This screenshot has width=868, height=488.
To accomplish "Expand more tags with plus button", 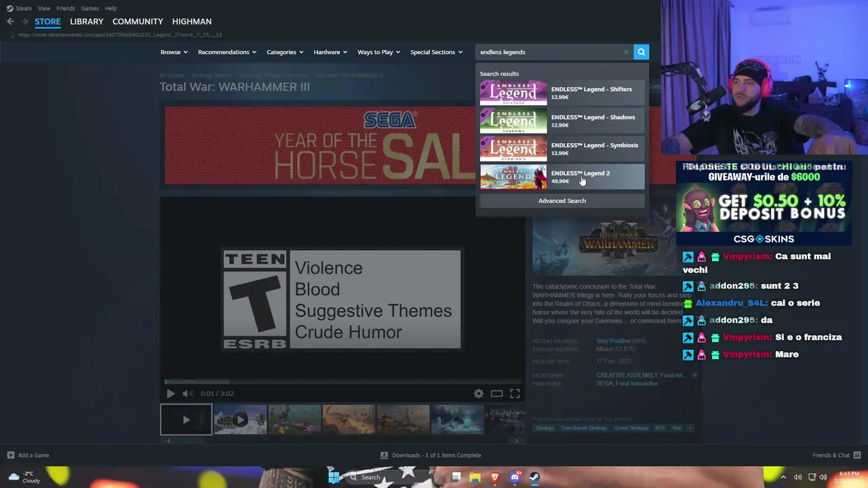I will click(x=690, y=428).
